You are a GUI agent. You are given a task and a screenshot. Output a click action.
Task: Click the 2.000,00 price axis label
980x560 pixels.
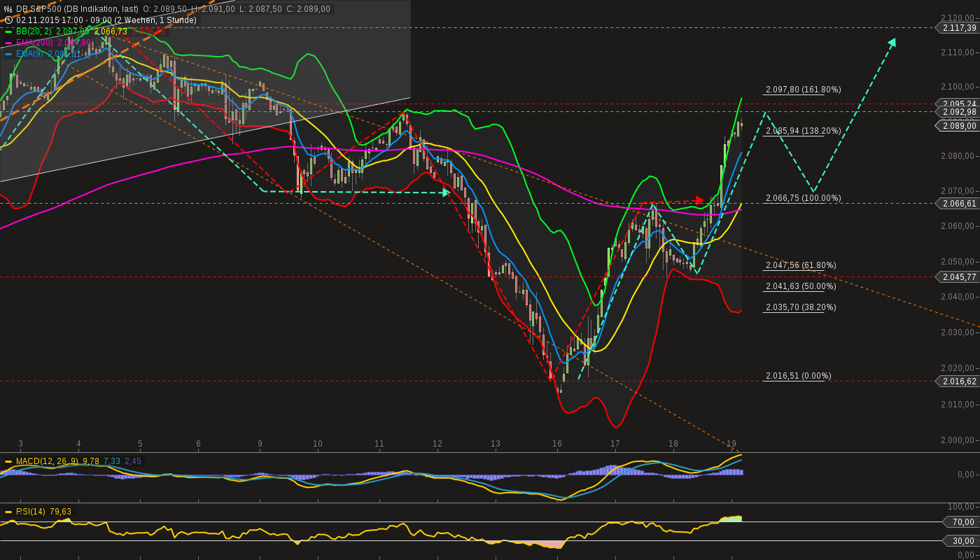[x=958, y=440]
